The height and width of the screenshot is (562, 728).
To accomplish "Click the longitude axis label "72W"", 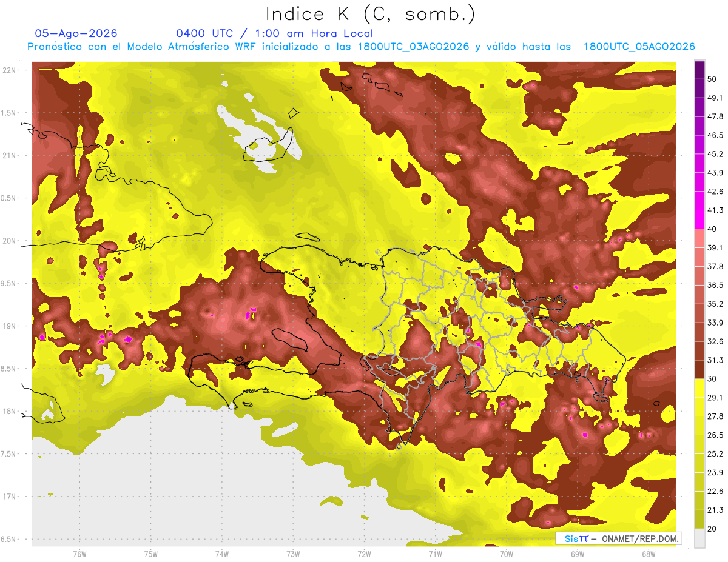I will tap(364, 554).
